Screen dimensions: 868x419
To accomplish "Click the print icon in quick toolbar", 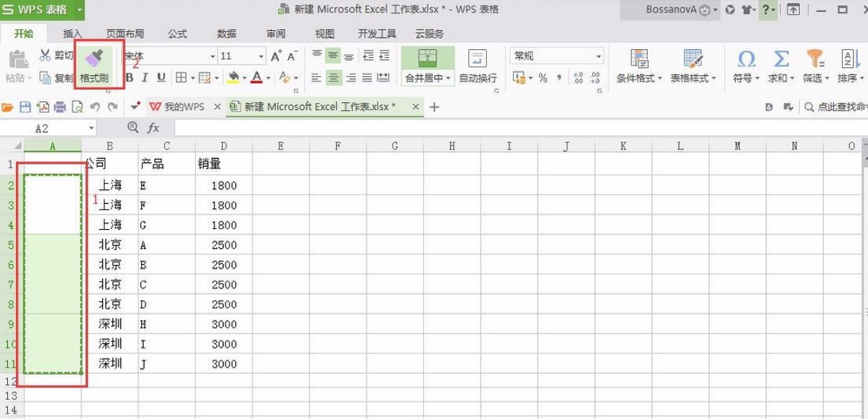I will pos(60,107).
